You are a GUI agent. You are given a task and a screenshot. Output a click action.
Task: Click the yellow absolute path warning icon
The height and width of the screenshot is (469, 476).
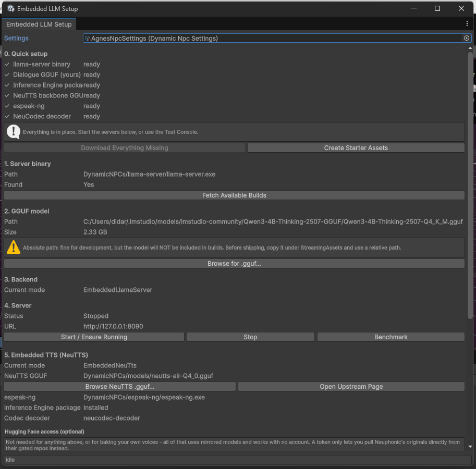point(14,247)
